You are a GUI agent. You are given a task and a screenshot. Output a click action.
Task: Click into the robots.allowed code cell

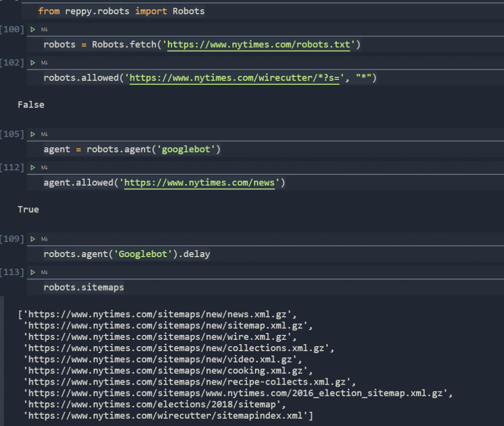click(265, 78)
